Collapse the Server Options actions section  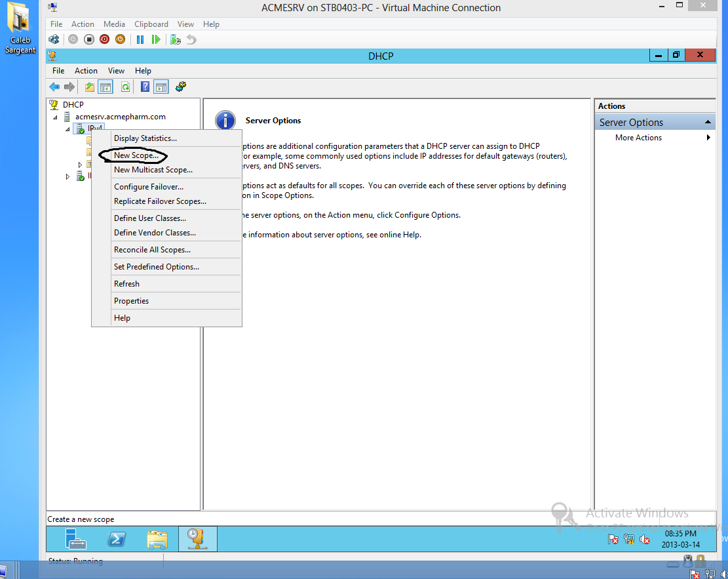point(708,122)
